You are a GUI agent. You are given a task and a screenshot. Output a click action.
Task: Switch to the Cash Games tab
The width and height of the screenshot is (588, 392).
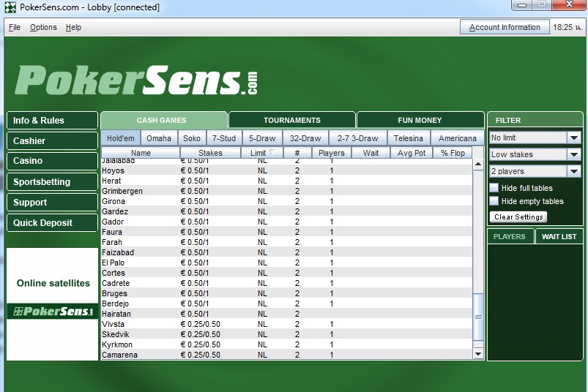164,120
